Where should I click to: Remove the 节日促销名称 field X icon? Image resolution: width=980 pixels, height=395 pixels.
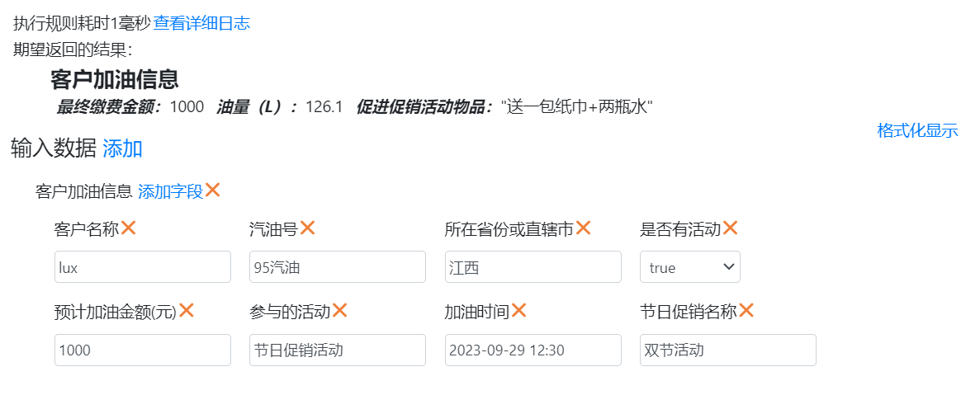point(746,310)
